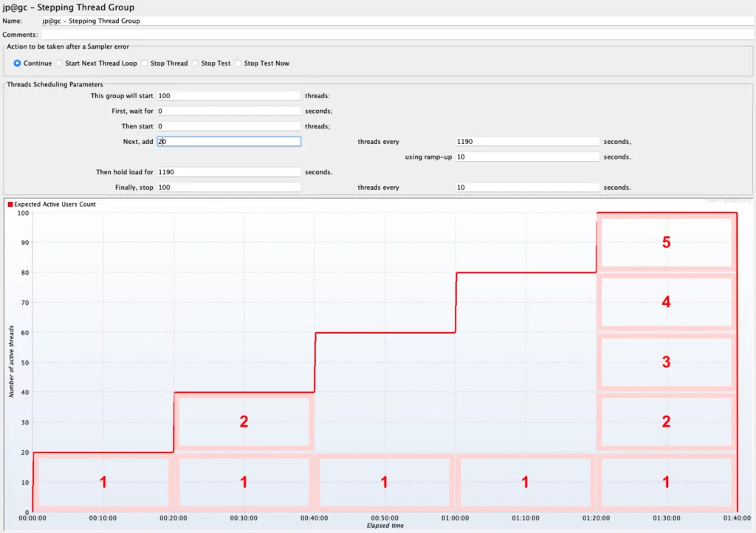Select the Stop Test radio button
Viewport: 756px width, 533px height.
point(195,63)
